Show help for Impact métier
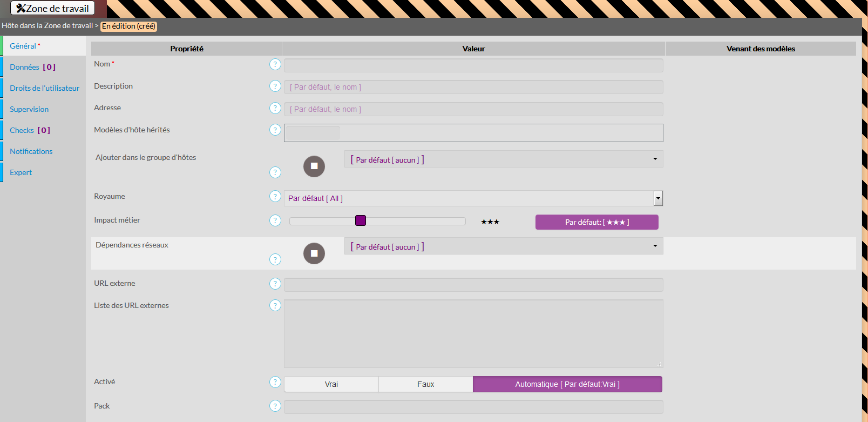Viewport: 868px width, 422px height. pos(275,220)
